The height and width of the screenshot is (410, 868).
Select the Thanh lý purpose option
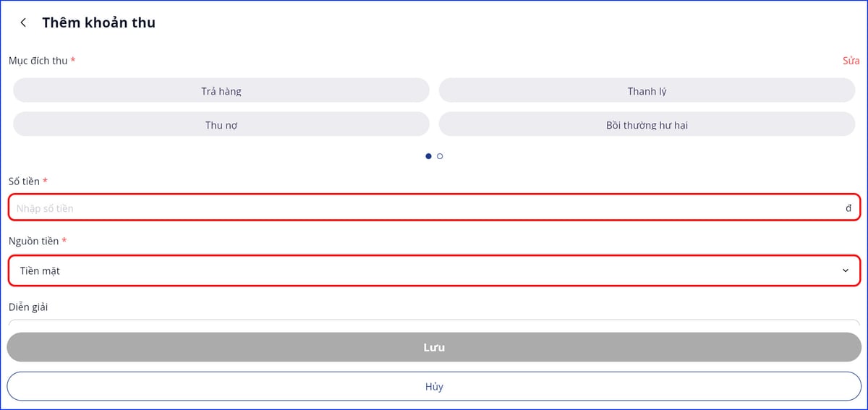[x=647, y=91]
